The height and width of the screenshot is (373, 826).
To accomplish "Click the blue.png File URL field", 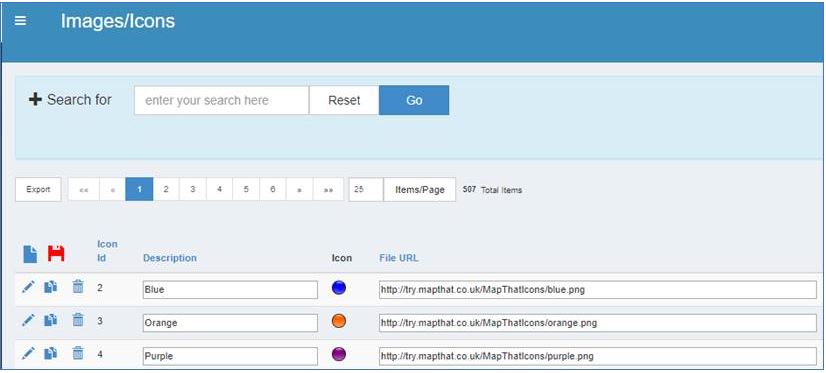I will coord(598,290).
